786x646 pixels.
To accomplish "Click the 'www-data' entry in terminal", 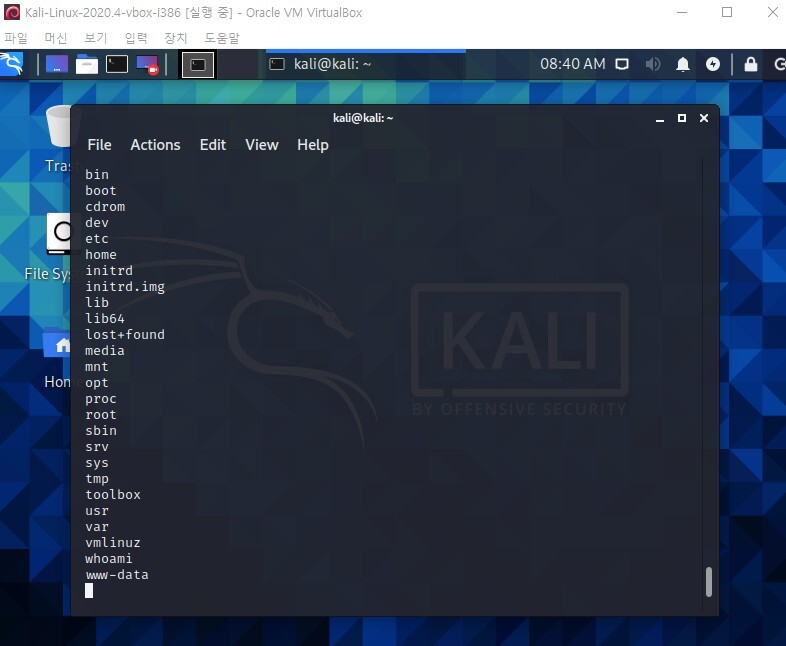I will tap(117, 575).
